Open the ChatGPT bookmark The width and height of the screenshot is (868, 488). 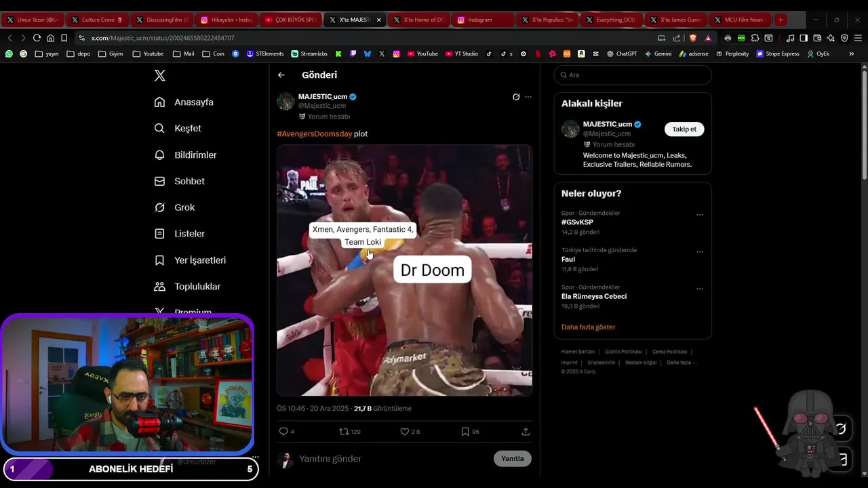(x=622, y=54)
